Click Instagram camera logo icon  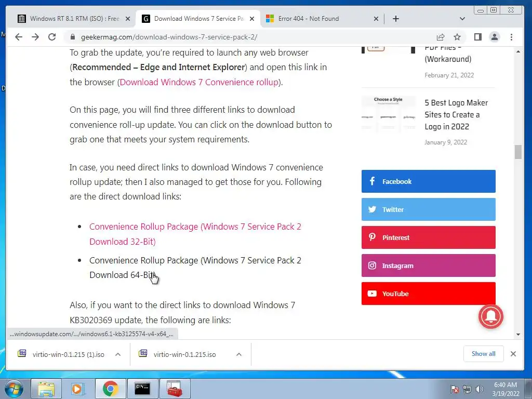(x=372, y=265)
